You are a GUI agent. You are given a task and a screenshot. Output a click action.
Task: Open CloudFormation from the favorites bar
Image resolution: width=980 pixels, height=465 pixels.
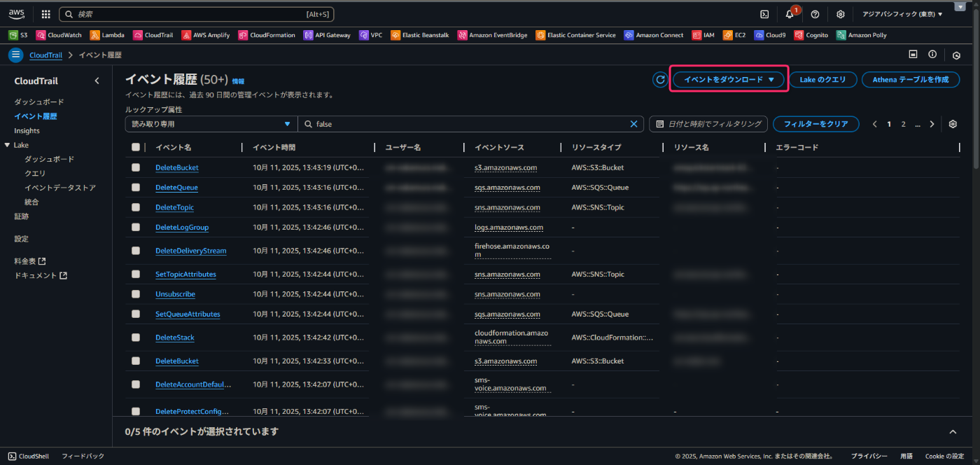coord(267,35)
